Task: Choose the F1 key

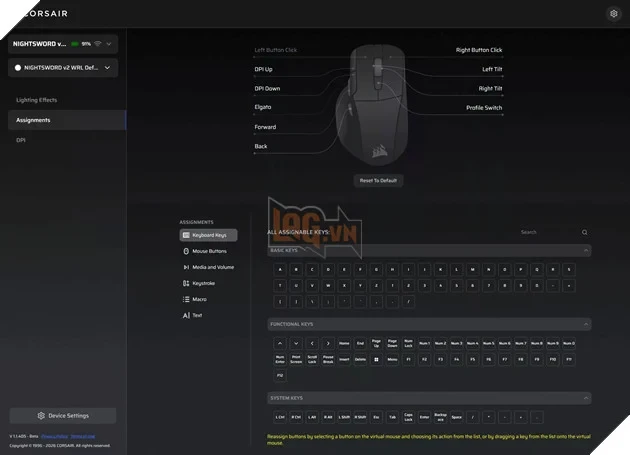Action: click(x=409, y=360)
